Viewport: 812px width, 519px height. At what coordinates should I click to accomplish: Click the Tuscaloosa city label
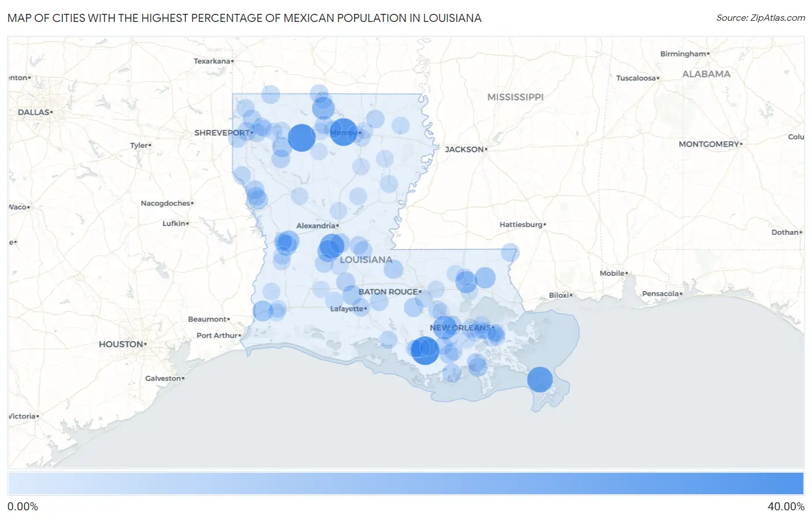click(636, 78)
